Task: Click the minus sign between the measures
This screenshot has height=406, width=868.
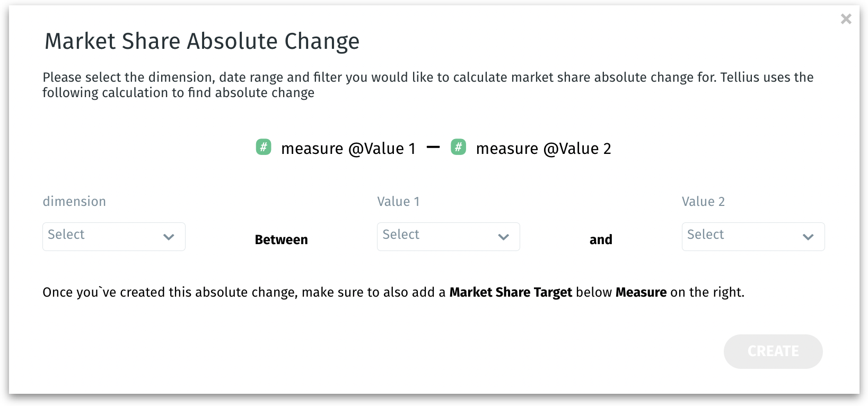Action: pyautogui.click(x=433, y=148)
